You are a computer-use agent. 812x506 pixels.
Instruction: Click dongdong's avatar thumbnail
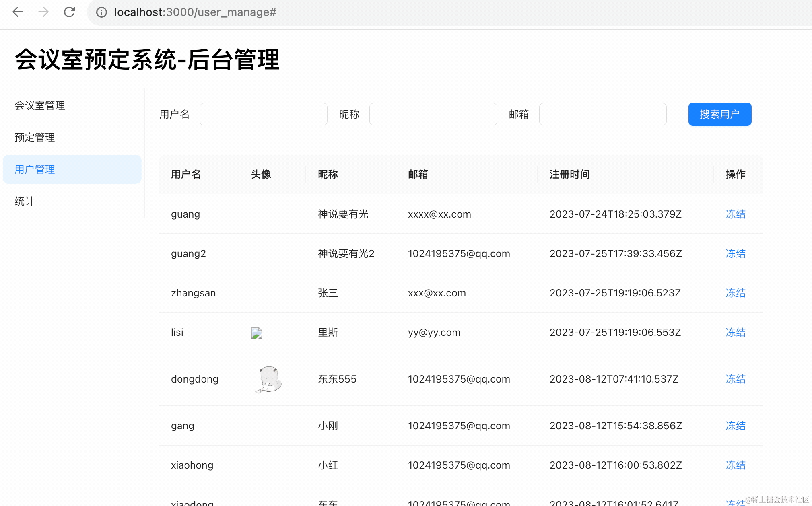pos(269,379)
